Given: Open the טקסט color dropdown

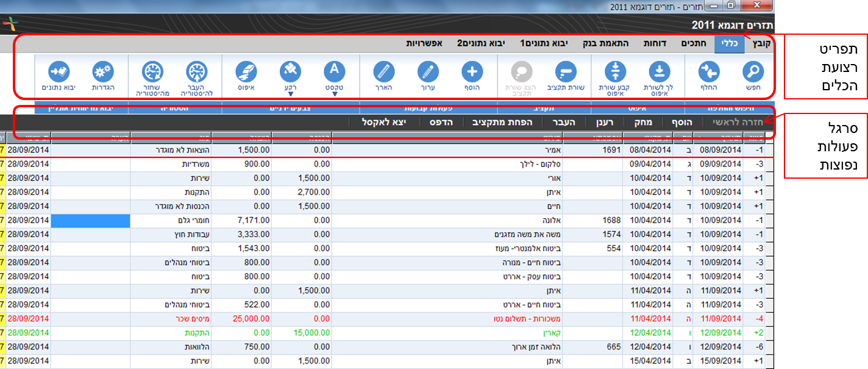Looking at the screenshot, I should click(x=334, y=93).
